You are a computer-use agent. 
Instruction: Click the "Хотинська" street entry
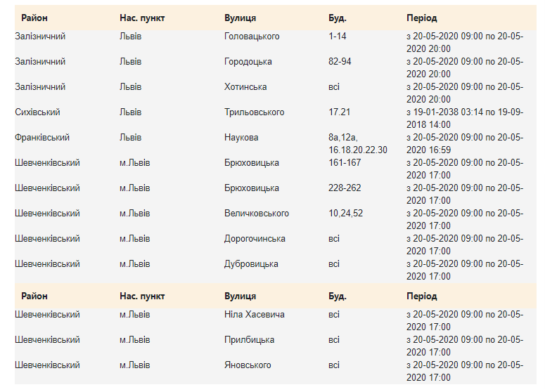pos(245,87)
